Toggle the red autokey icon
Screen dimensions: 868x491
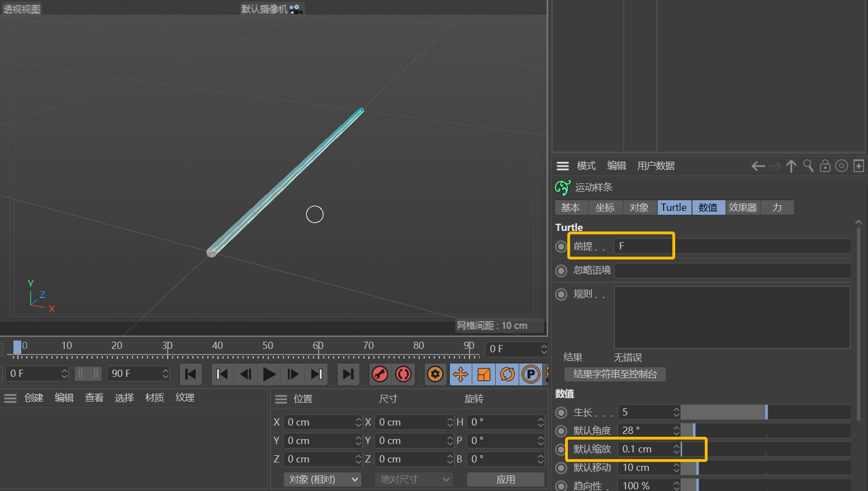pos(404,374)
